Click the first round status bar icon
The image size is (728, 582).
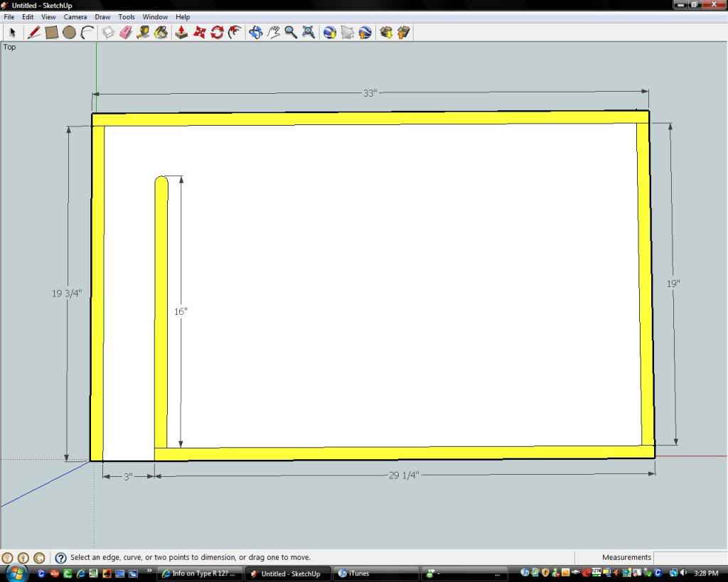[x=7, y=557]
